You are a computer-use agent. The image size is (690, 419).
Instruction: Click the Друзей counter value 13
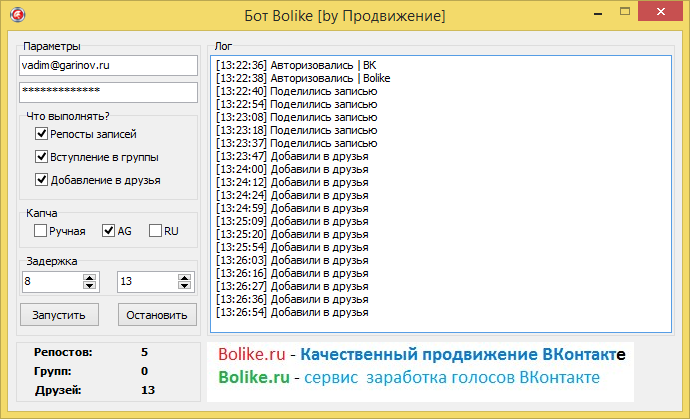coord(148,390)
